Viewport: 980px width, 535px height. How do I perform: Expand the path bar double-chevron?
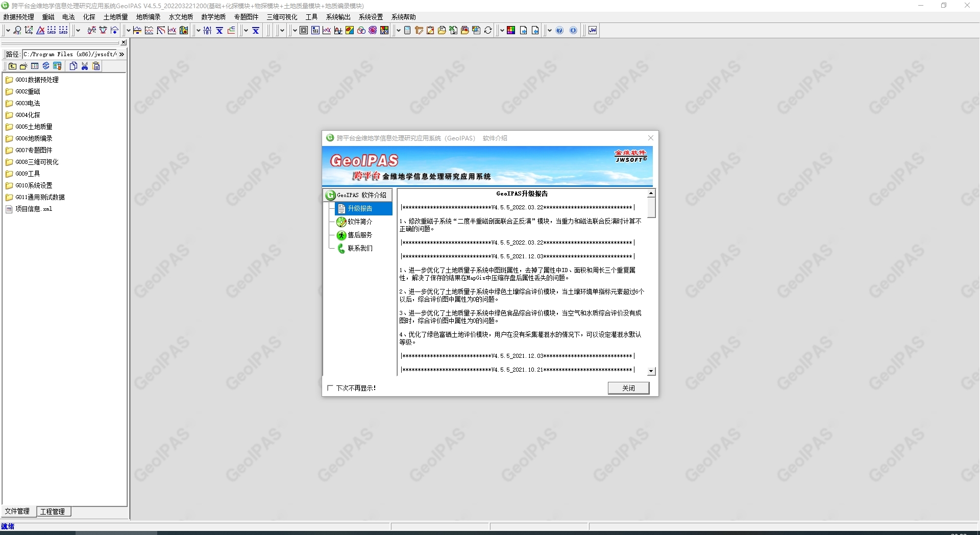(121, 54)
